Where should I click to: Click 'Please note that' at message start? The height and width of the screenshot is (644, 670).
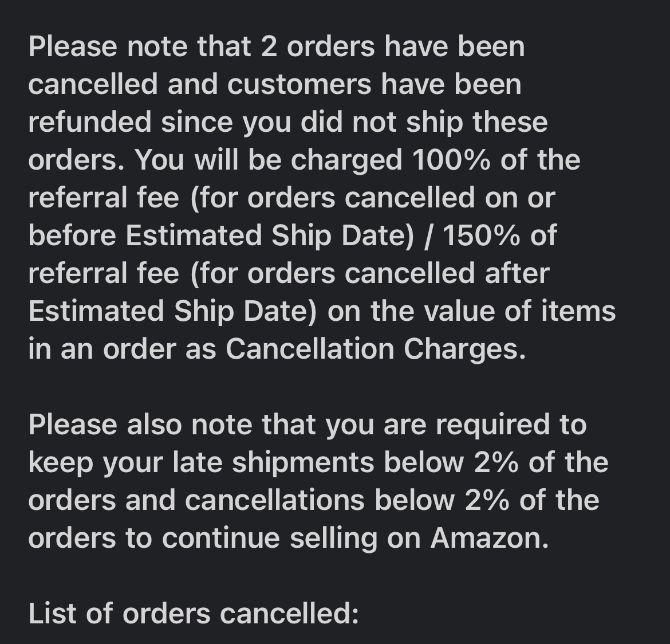[x=140, y=46]
